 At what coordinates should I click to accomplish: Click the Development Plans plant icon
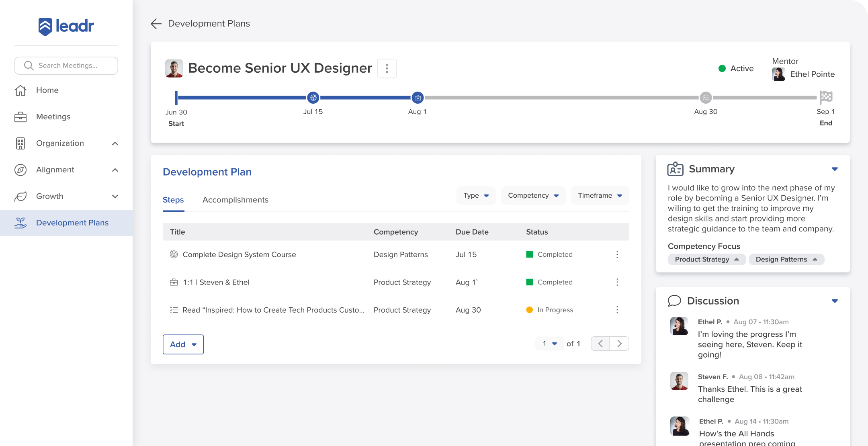pos(20,223)
